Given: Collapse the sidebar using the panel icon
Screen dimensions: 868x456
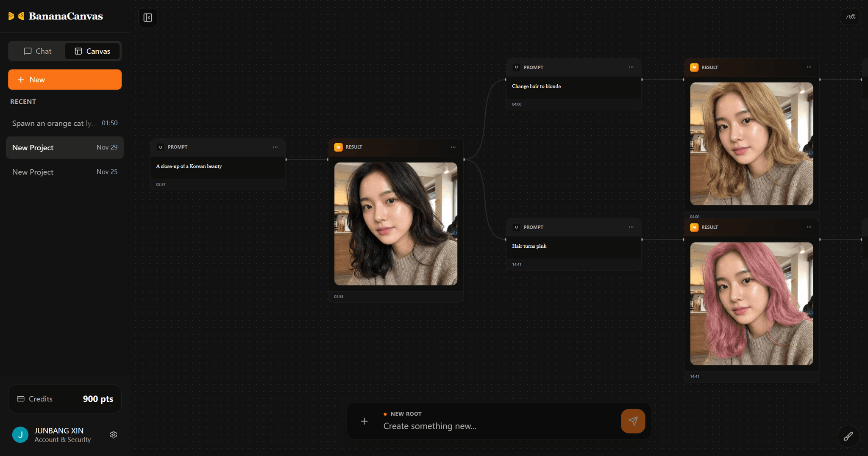Looking at the screenshot, I should click(x=148, y=17).
